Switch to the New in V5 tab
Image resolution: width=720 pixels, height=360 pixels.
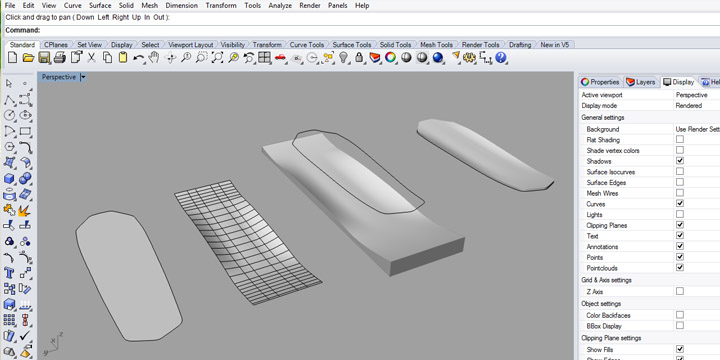555,45
